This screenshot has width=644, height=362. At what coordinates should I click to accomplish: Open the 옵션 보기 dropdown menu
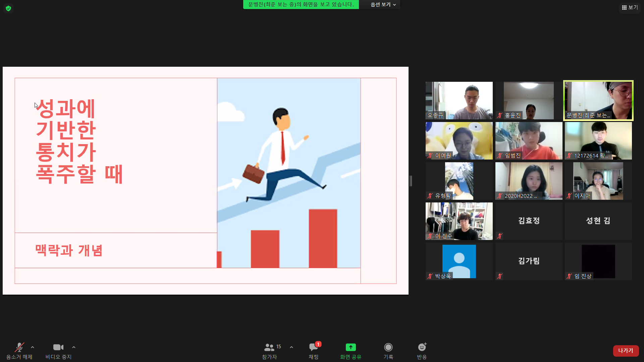pos(383,5)
